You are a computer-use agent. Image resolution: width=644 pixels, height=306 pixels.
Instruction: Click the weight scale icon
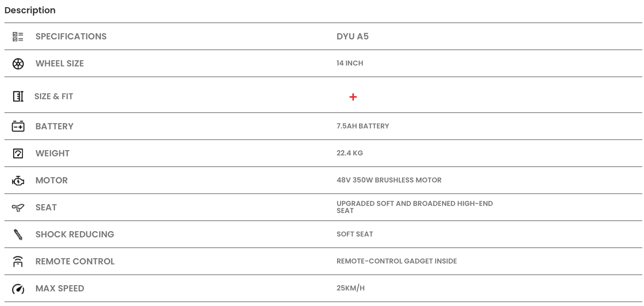18,153
